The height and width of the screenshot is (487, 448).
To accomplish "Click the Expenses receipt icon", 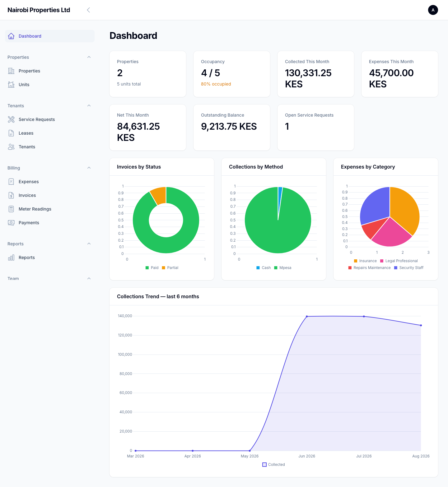I will (11, 182).
